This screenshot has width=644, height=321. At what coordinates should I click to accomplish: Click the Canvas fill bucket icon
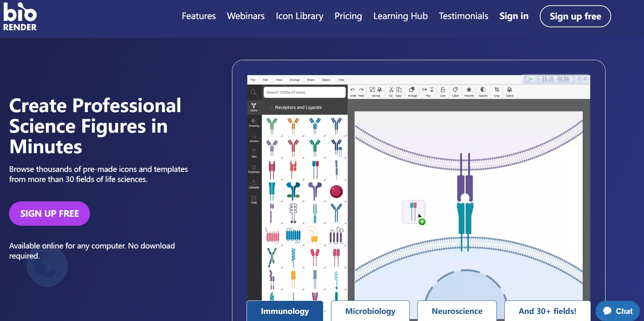(x=380, y=90)
